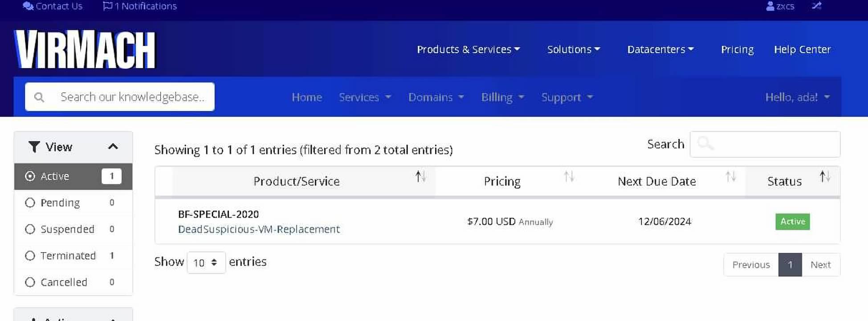
Task: Click the Help Center link
Action: coord(802,49)
